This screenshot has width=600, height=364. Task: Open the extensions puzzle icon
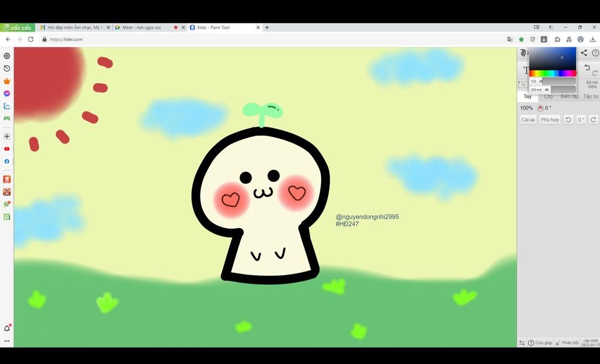(x=557, y=39)
